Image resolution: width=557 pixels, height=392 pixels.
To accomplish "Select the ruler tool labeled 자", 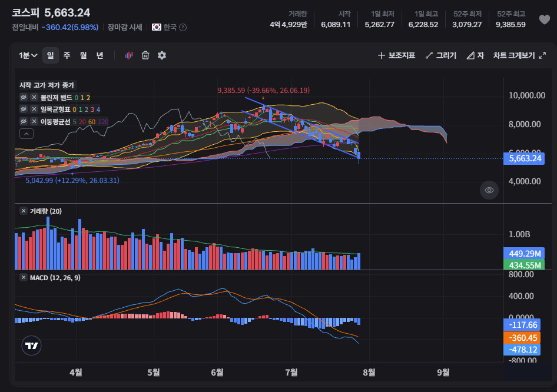I will coord(475,55).
